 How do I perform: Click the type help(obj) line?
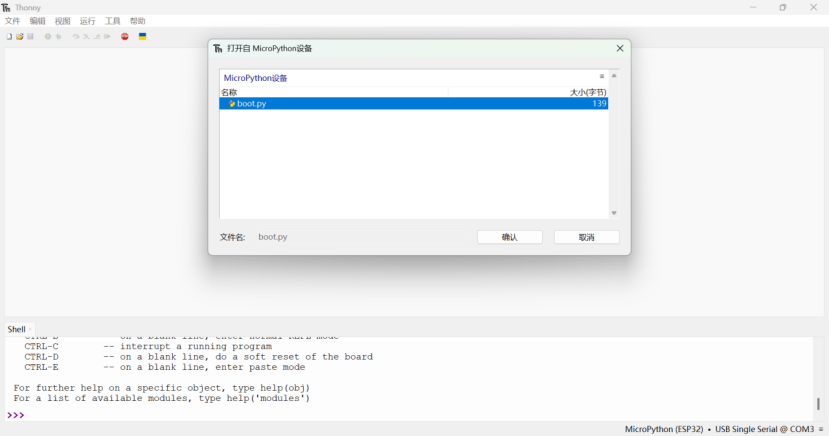(x=162, y=388)
